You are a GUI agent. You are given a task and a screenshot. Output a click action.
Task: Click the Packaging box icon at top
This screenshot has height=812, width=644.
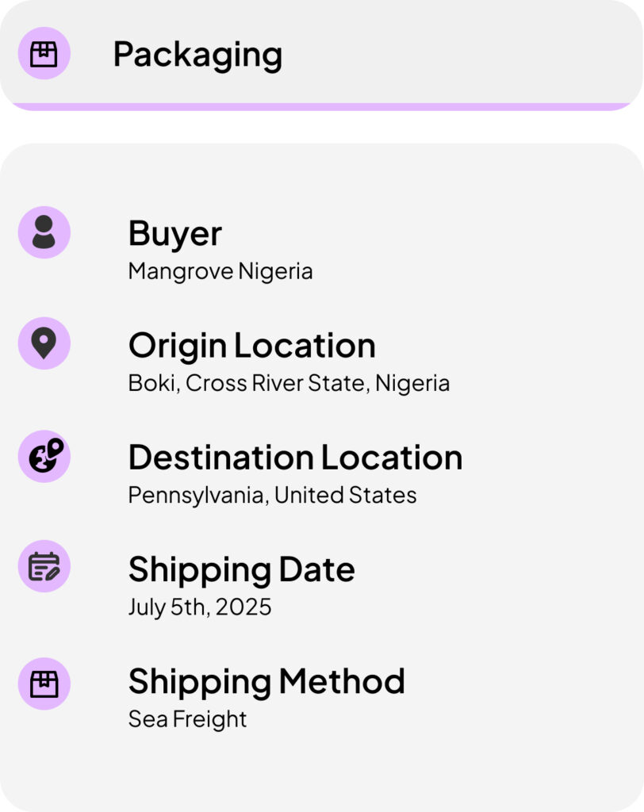coord(44,53)
